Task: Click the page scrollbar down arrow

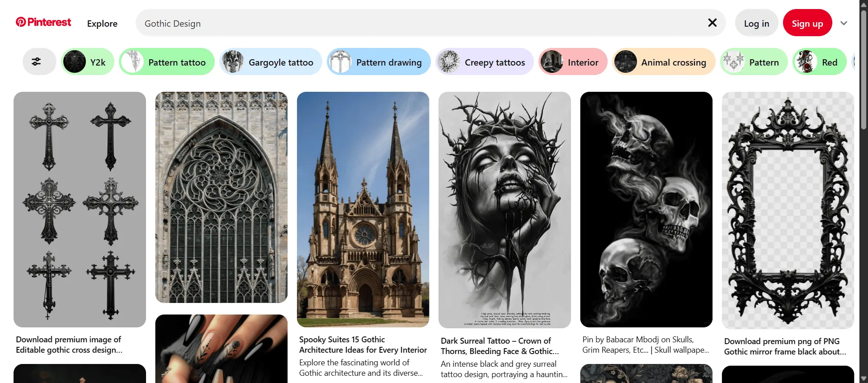Action: (863, 378)
